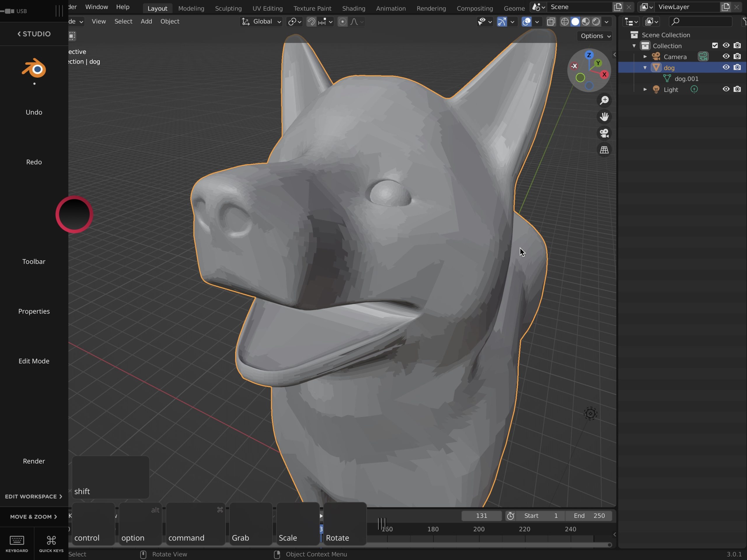
Task: Click timeline frame 131 input field
Action: click(481, 516)
